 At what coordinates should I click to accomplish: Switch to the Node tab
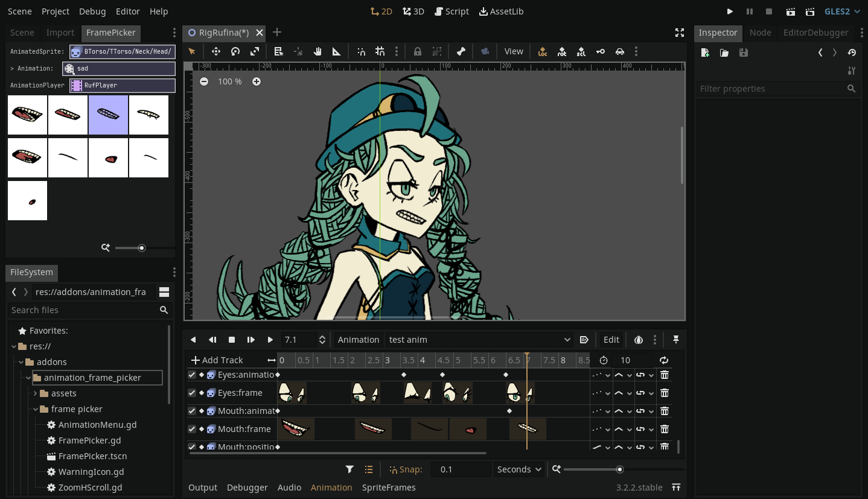(x=760, y=33)
